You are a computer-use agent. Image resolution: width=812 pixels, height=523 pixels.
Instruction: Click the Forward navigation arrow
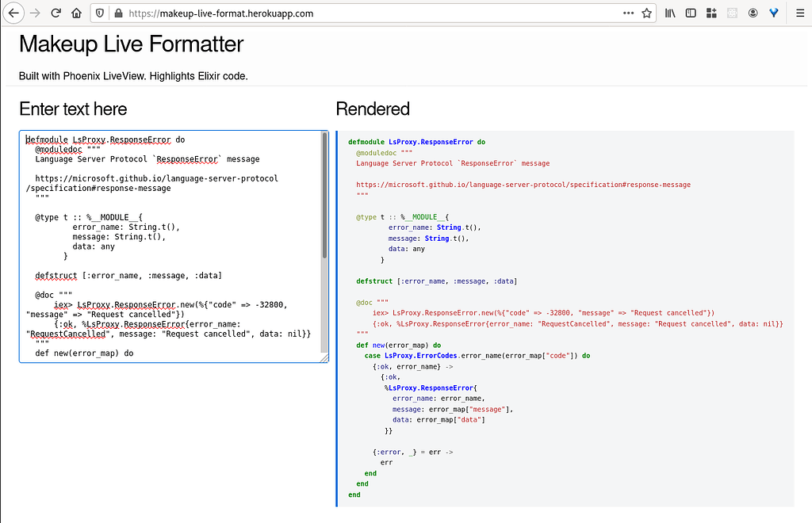pyautogui.click(x=33, y=13)
